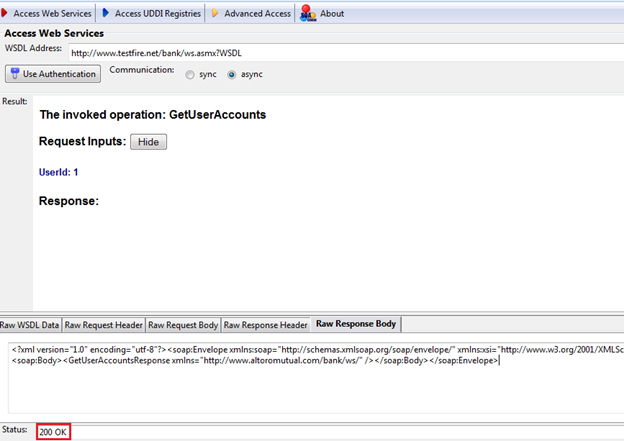Go to the Advanced Access toolbar label
Viewport: 624px width, 441px height.
click(257, 14)
